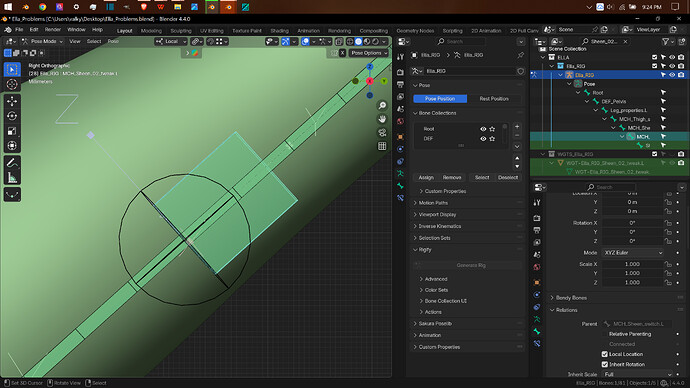
Task: Enable the Relative Parenting checkbox
Action: pyautogui.click(x=605, y=334)
